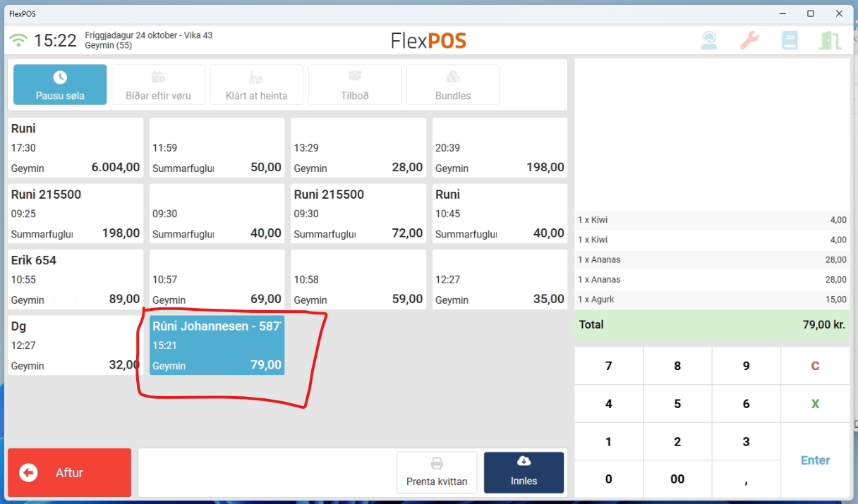Open the Bundles tab
858x504 pixels.
453,85
